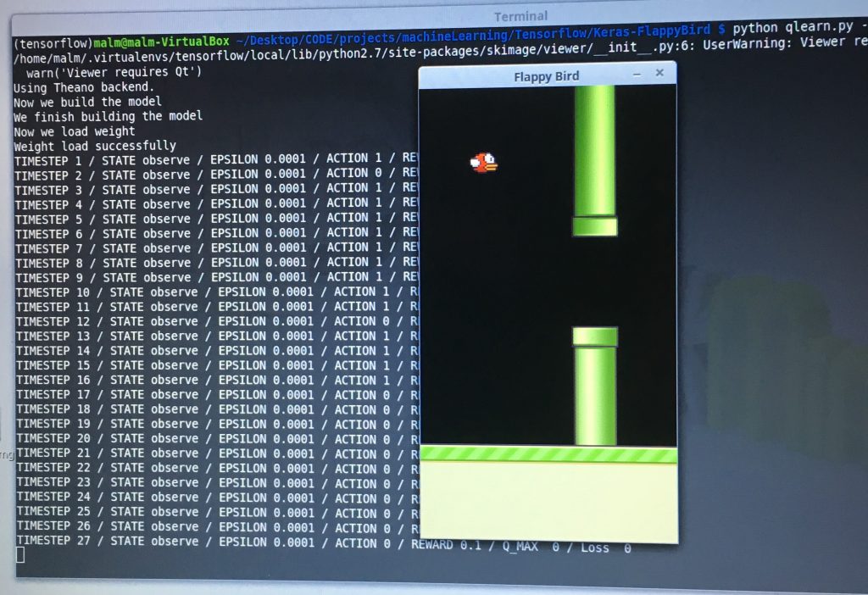Click the TIMESTEP 6 log line

tap(216, 234)
